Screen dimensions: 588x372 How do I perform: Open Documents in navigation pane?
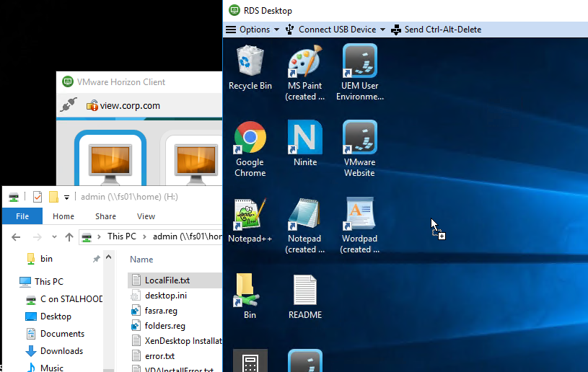(62, 333)
